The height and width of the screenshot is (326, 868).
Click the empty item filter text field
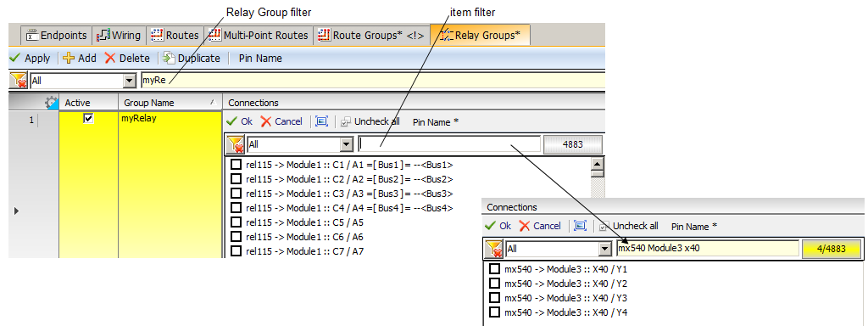click(x=449, y=144)
